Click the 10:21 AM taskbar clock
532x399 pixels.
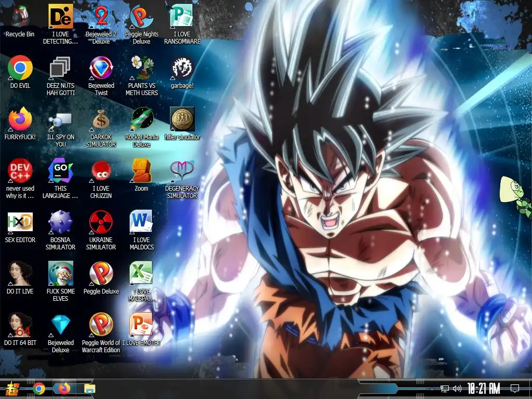[484, 389]
